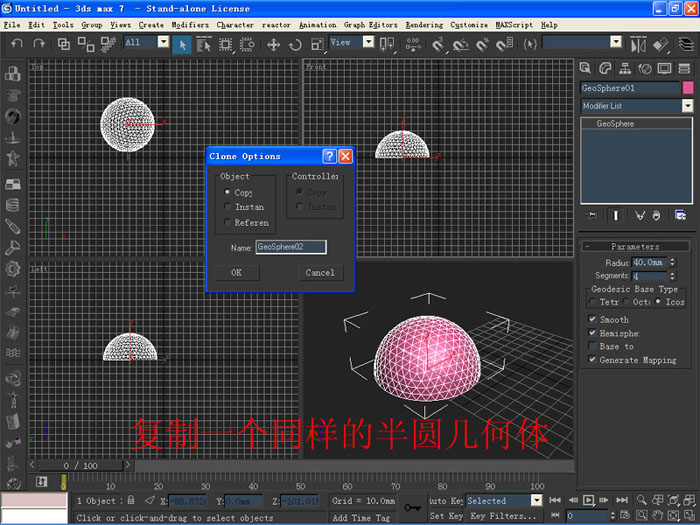Collapse the Parameters rollout
The image size is (700, 525).
pyautogui.click(x=636, y=246)
